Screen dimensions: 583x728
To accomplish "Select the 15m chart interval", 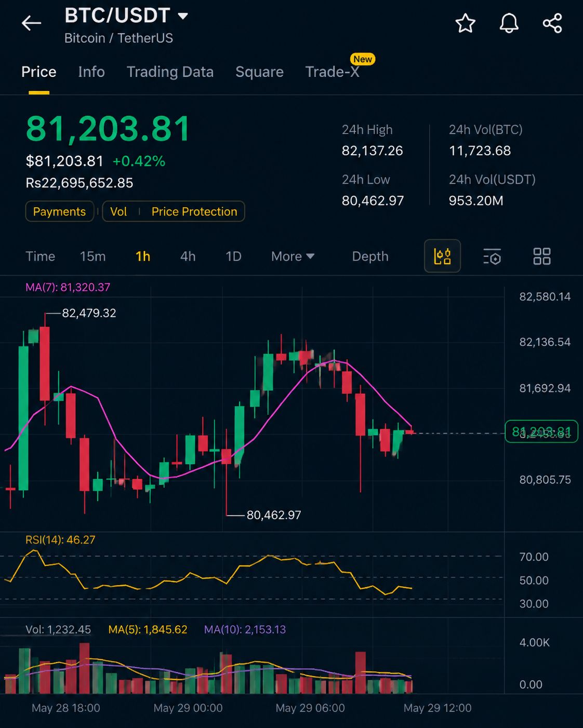I will (93, 257).
